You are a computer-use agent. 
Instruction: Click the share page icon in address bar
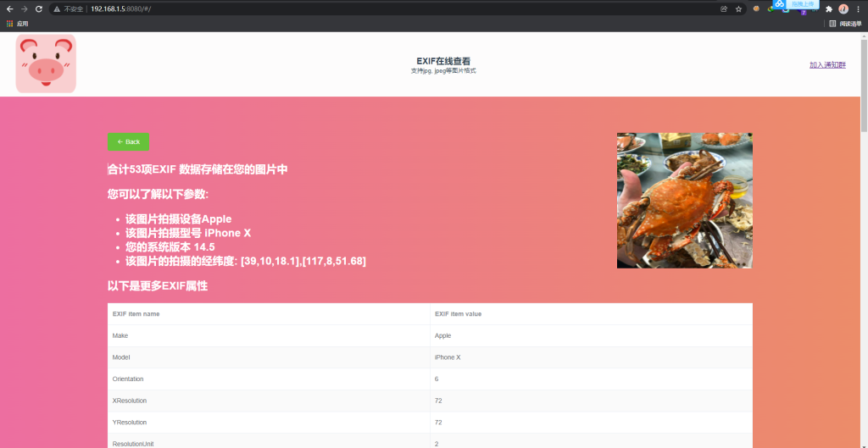tap(724, 8)
